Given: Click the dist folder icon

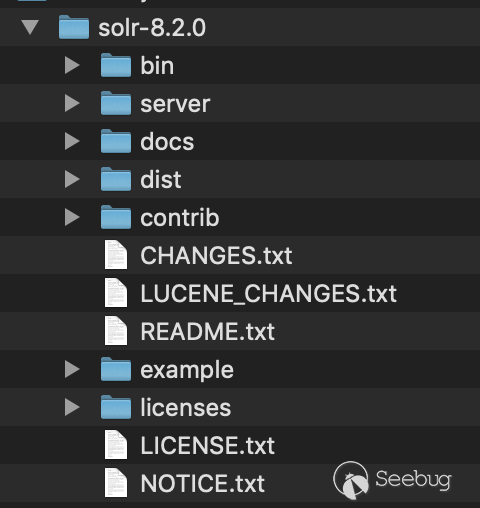Looking at the screenshot, I should (x=116, y=179).
